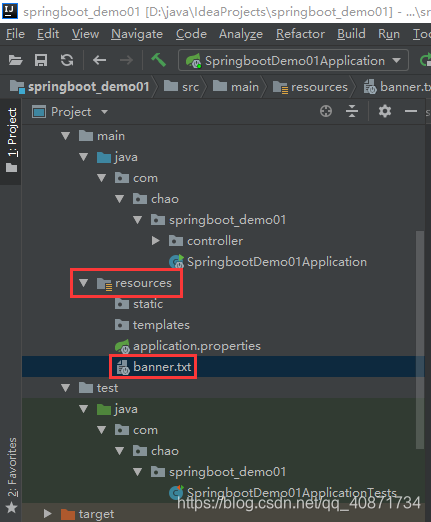
Task: Toggle the 1: Project tool window tab
Action: (12, 141)
